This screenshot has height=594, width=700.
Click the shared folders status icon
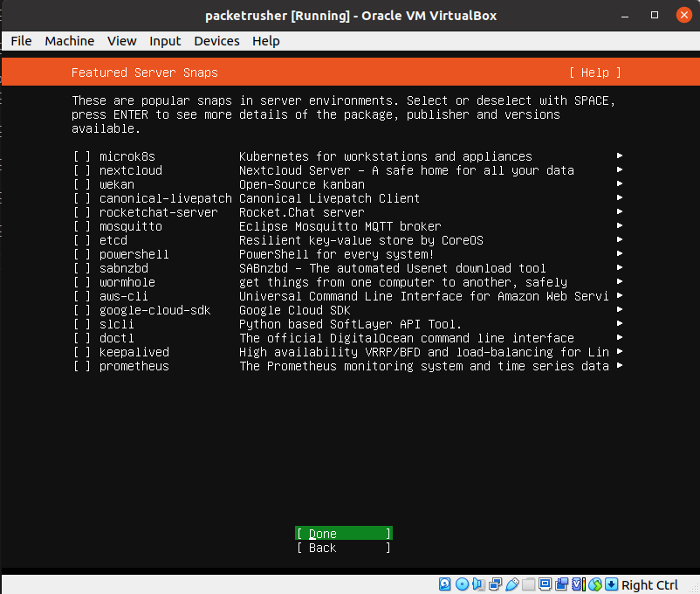pos(528,584)
